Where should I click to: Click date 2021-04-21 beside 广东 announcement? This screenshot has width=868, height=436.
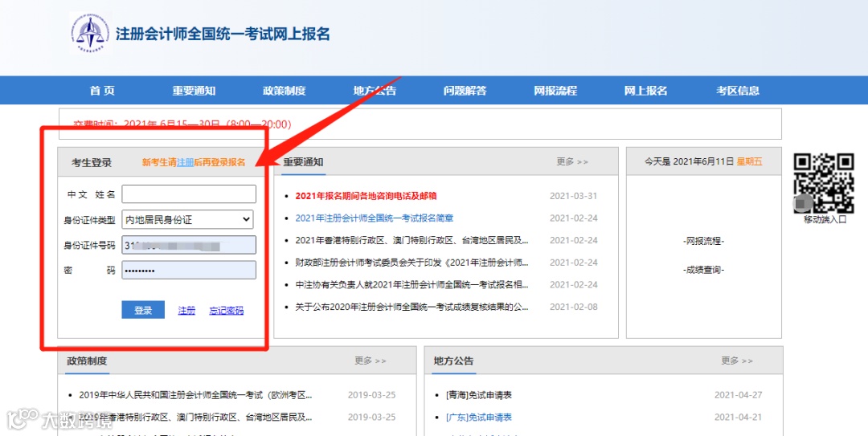coord(738,418)
